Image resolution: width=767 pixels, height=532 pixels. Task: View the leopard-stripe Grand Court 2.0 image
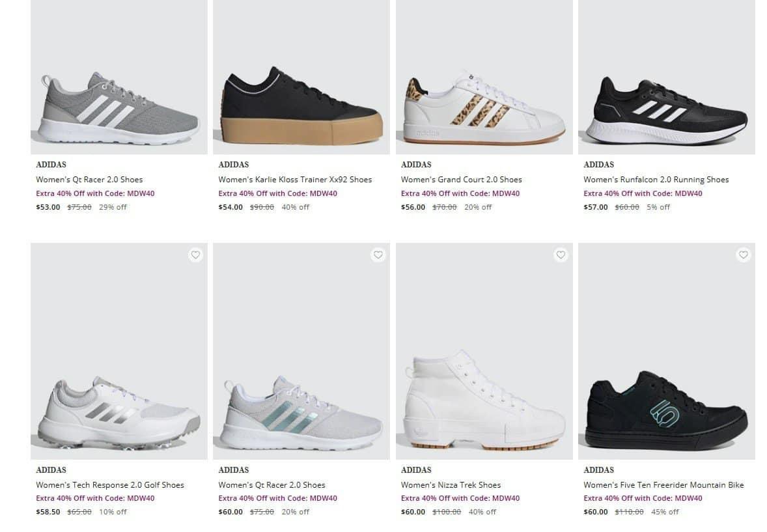[x=484, y=107]
